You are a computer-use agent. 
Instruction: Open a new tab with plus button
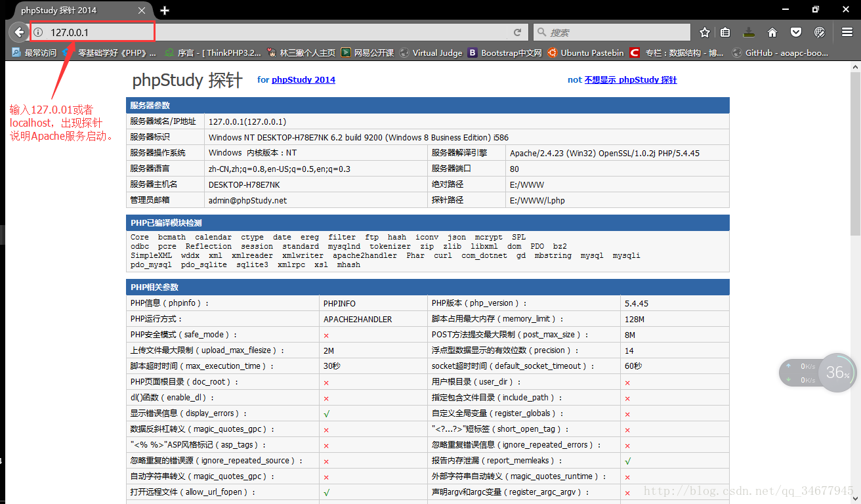165,10
